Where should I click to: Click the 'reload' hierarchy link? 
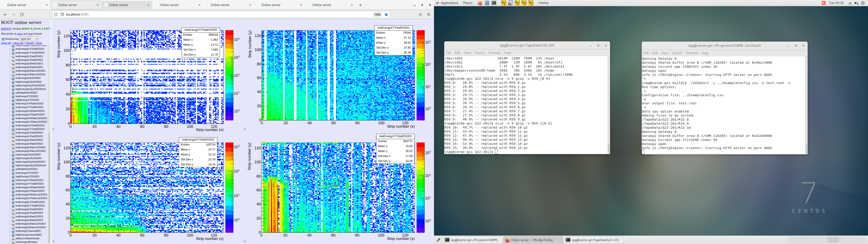pos(30,43)
